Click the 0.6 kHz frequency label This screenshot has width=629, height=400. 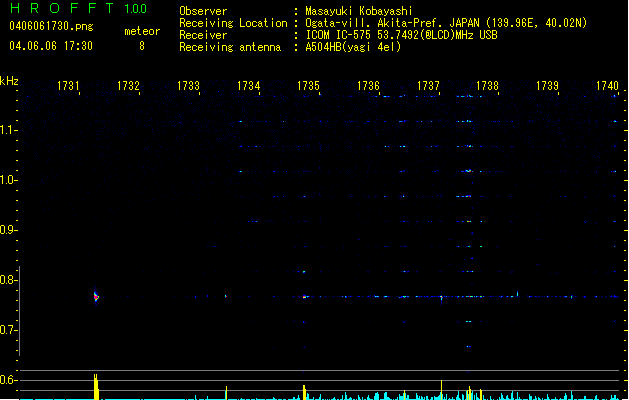(x=8, y=380)
